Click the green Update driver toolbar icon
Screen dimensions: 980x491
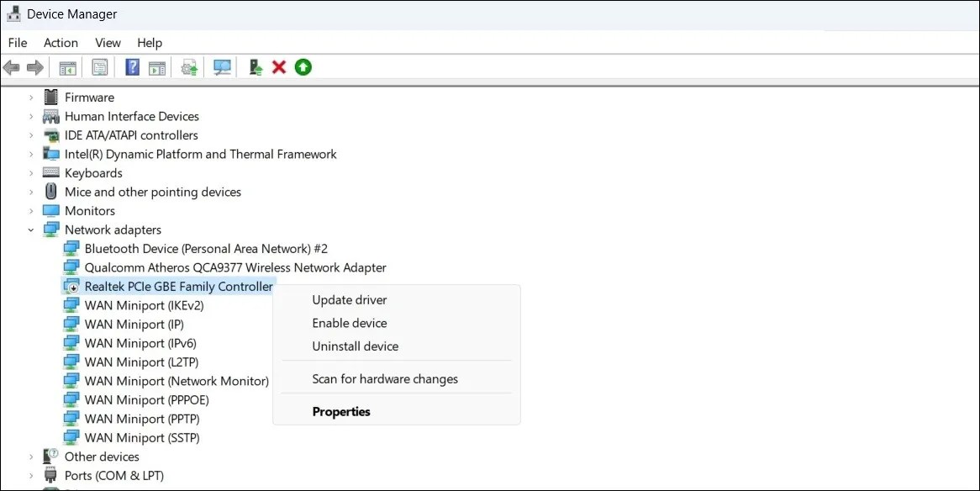(303, 67)
